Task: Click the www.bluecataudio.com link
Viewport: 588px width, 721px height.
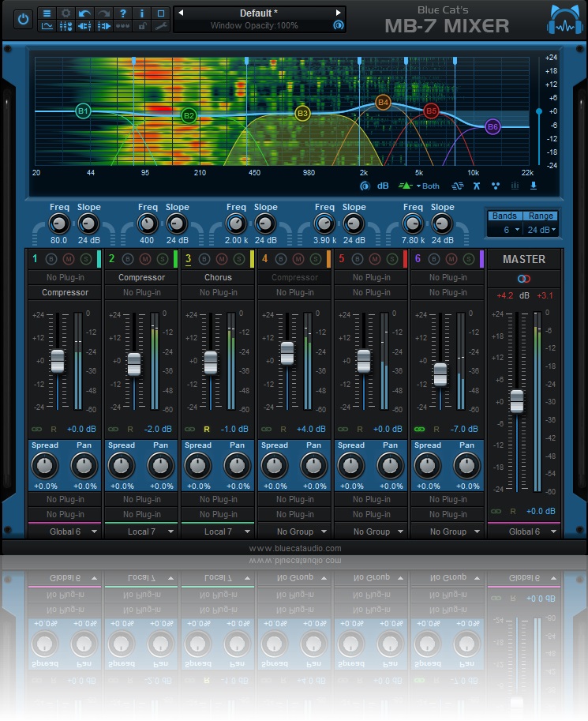Action: [295, 548]
